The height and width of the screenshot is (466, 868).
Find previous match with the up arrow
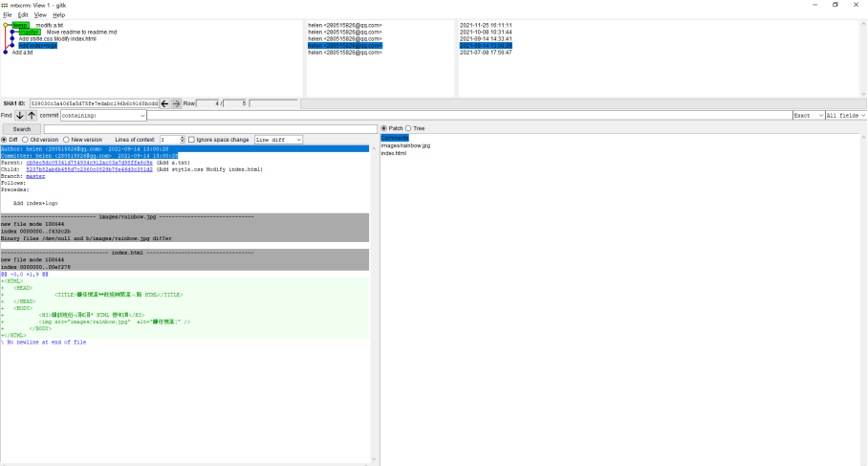click(32, 115)
